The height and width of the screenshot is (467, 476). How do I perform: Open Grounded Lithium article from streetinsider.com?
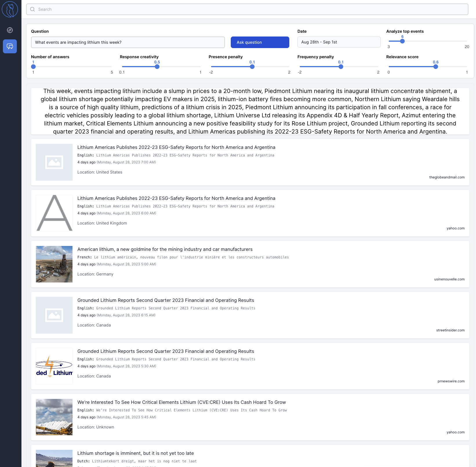coord(166,300)
